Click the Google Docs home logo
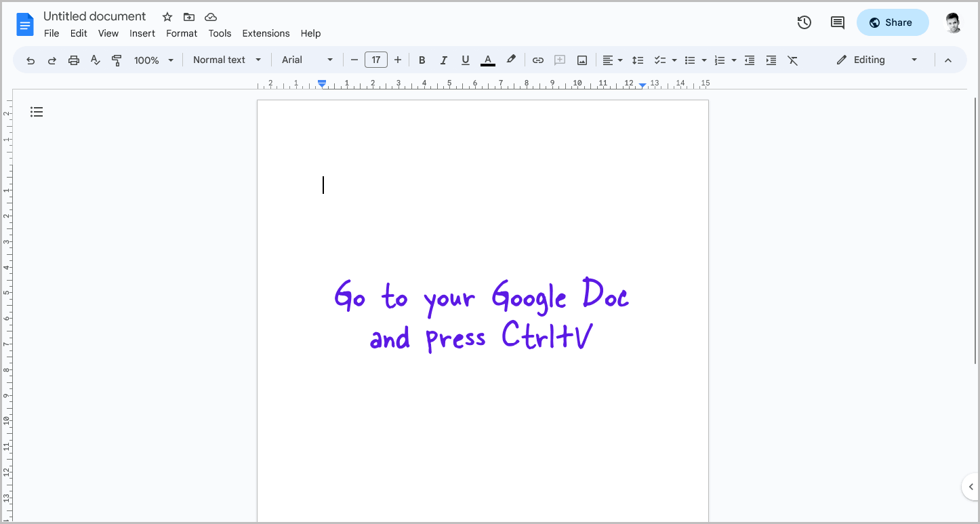Image resolution: width=980 pixels, height=524 pixels. coord(25,24)
